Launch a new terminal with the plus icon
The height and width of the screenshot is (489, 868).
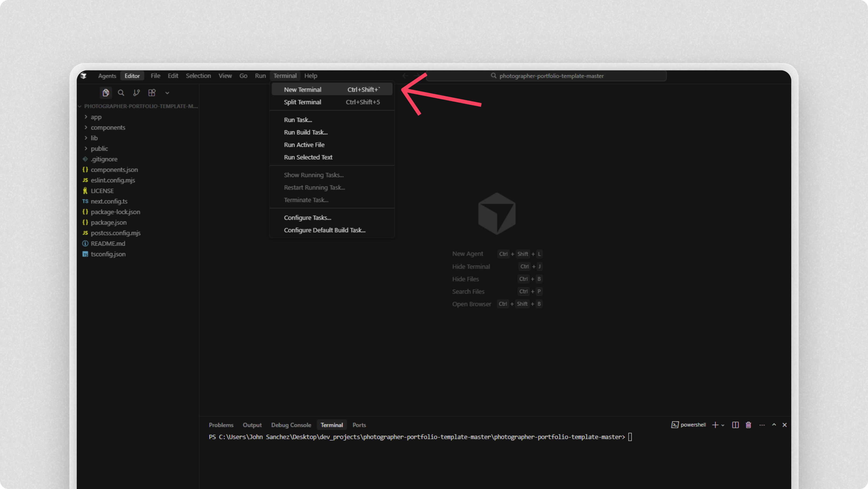pos(715,425)
